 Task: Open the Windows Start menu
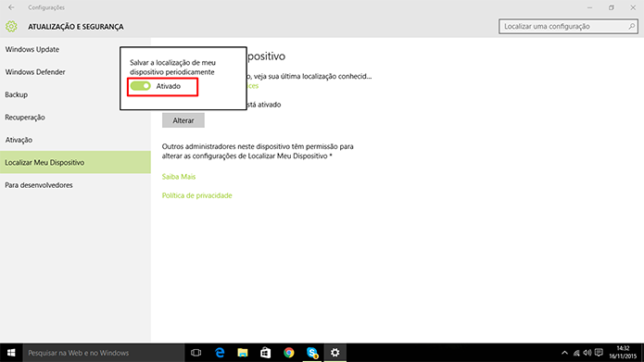[x=11, y=353]
